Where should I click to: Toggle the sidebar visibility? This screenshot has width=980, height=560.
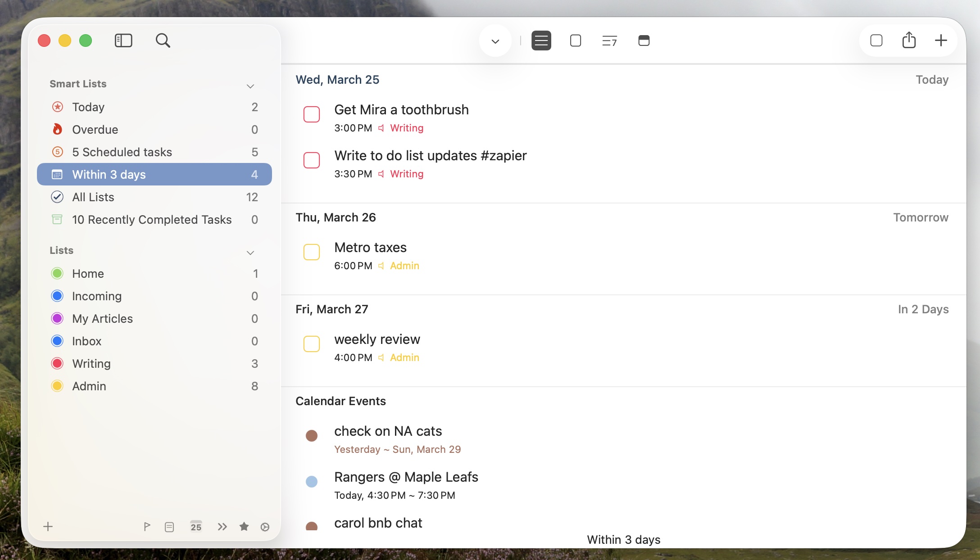(x=123, y=41)
